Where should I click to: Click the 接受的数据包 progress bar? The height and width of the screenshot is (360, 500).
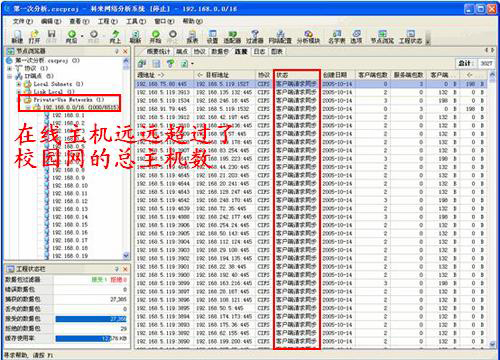click(x=91, y=319)
